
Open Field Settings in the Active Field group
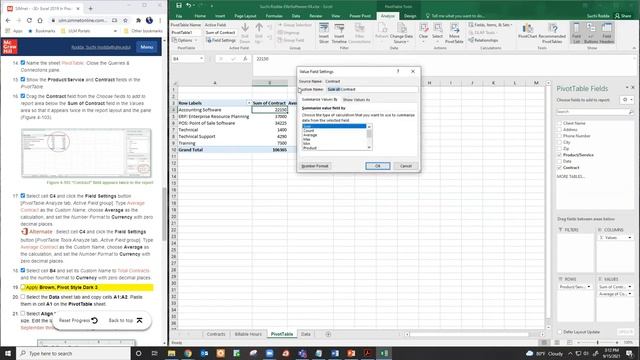221,40
